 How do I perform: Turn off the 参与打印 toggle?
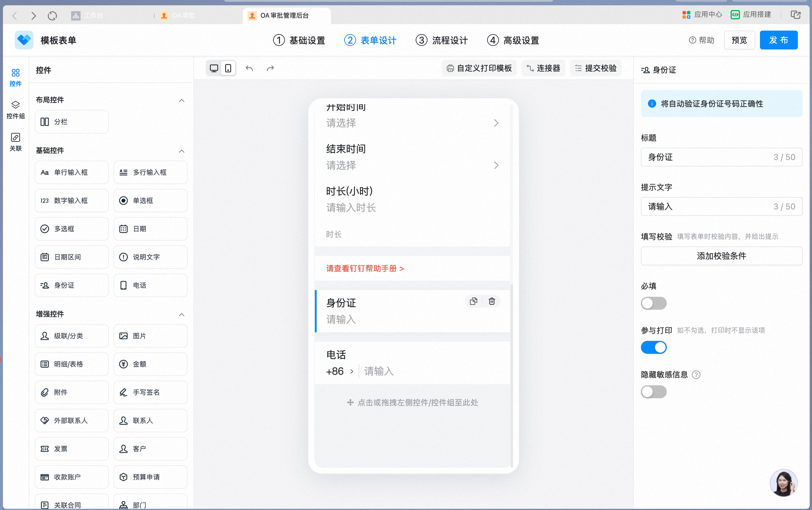click(x=654, y=347)
